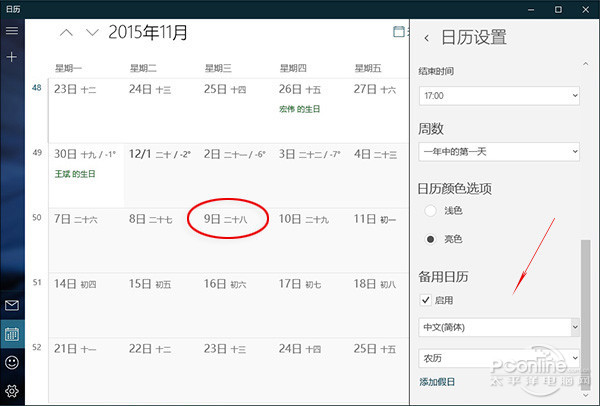Select the 27日 十六 day cell
This screenshot has height=406, width=600.
[379, 111]
